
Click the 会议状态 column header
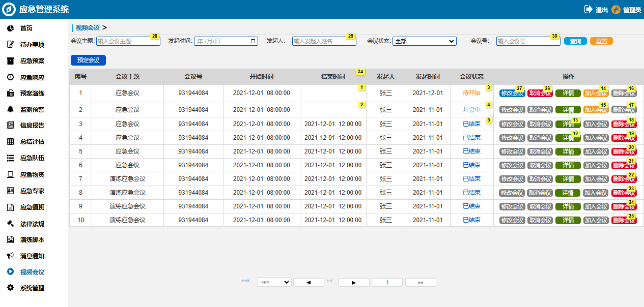pos(471,77)
